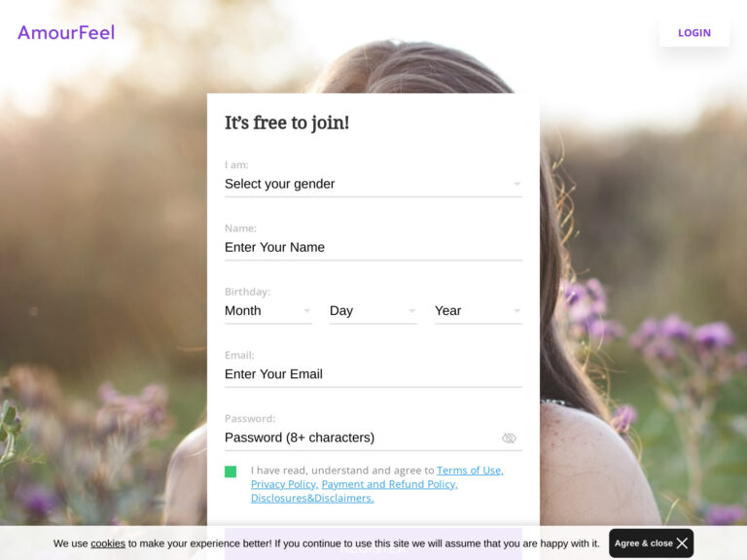Toggle password visibility eye icon
This screenshot has width=747, height=560.
point(509,438)
